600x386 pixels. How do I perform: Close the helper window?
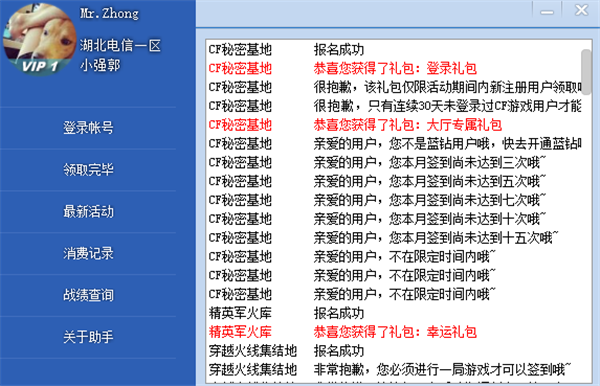(x=581, y=10)
